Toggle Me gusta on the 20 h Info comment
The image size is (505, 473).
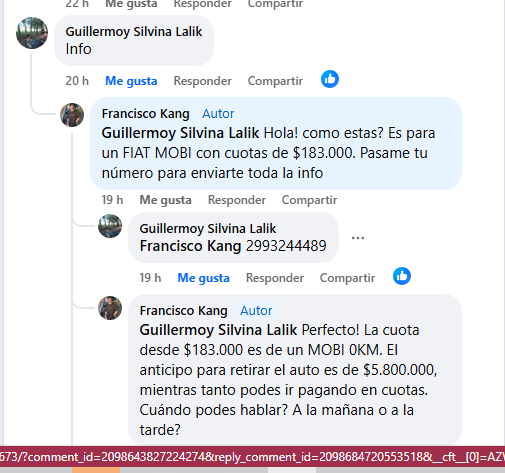click(131, 81)
